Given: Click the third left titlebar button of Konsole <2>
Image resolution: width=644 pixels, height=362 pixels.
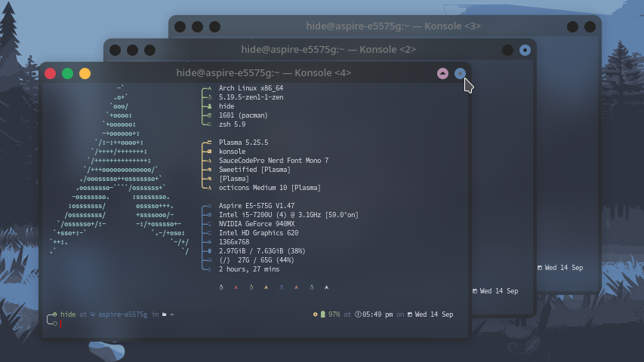Looking at the screenshot, I should (x=150, y=50).
